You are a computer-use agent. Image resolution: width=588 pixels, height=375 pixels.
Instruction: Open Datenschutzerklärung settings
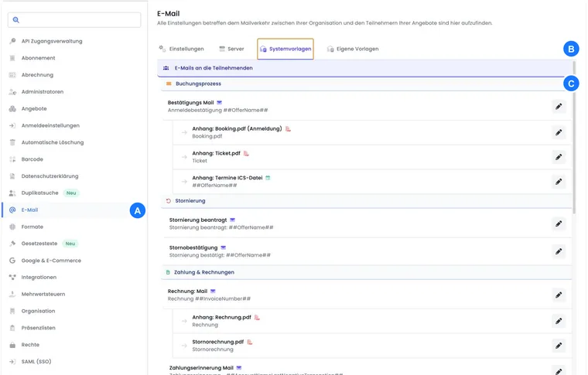click(x=50, y=176)
